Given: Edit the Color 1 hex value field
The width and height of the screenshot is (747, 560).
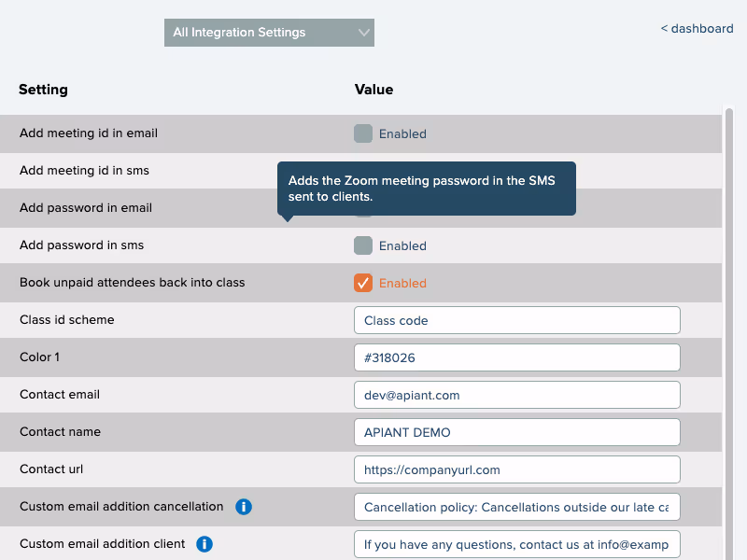Looking at the screenshot, I should pyautogui.click(x=517, y=357).
